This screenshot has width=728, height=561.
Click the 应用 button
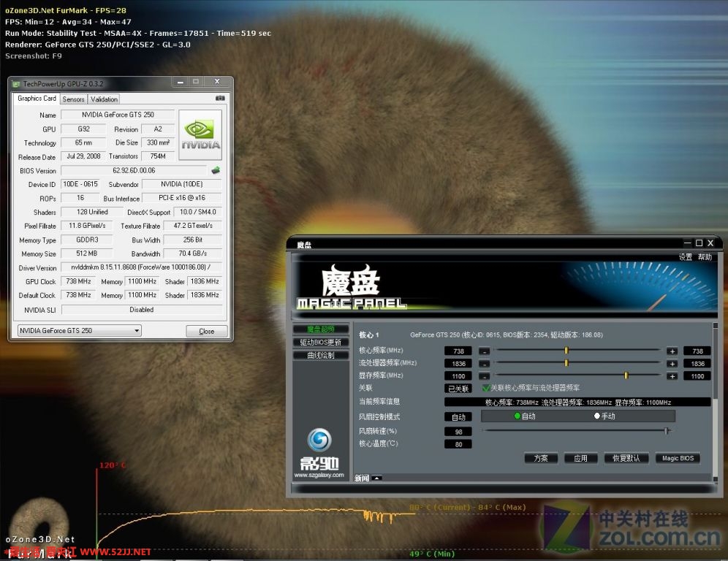click(580, 458)
